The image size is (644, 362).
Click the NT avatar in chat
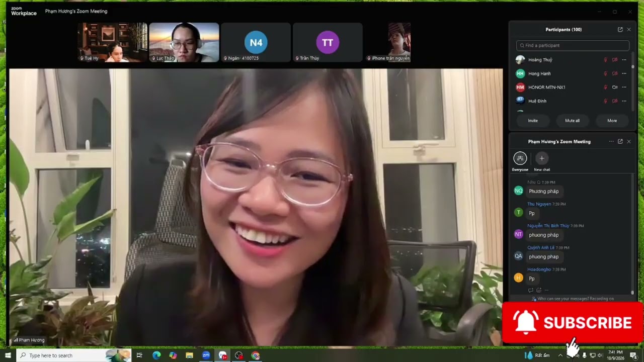518,234
